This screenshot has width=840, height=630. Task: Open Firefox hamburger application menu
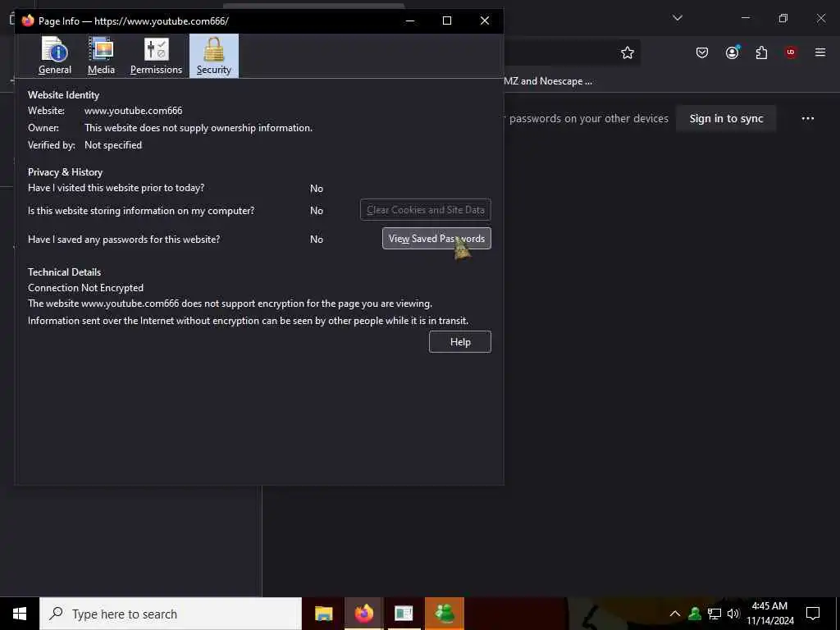(820, 52)
